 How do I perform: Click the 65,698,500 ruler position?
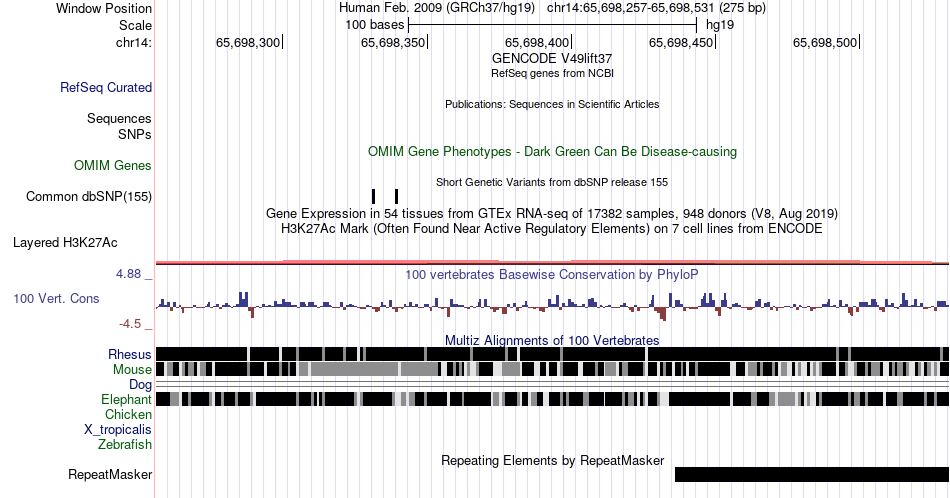click(825, 42)
